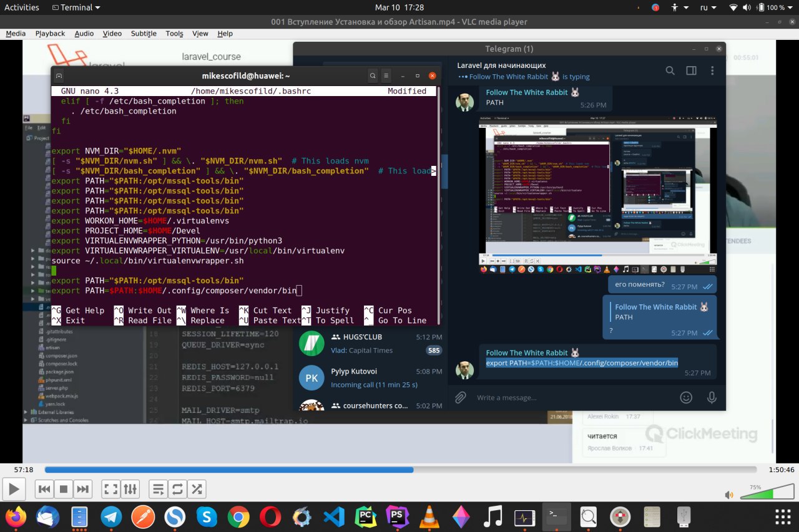Open System Monitor from the dock
This screenshot has width=799, height=532.
(x=524, y=516)
